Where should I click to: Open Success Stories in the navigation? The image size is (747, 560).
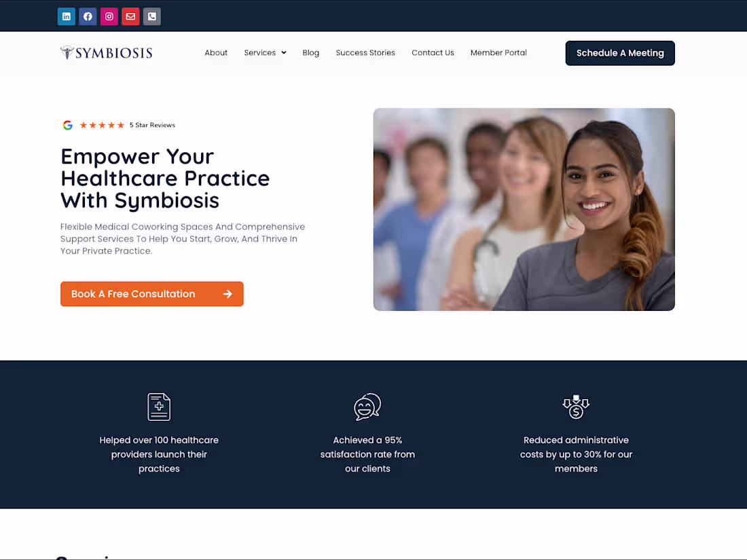point(365,53)
